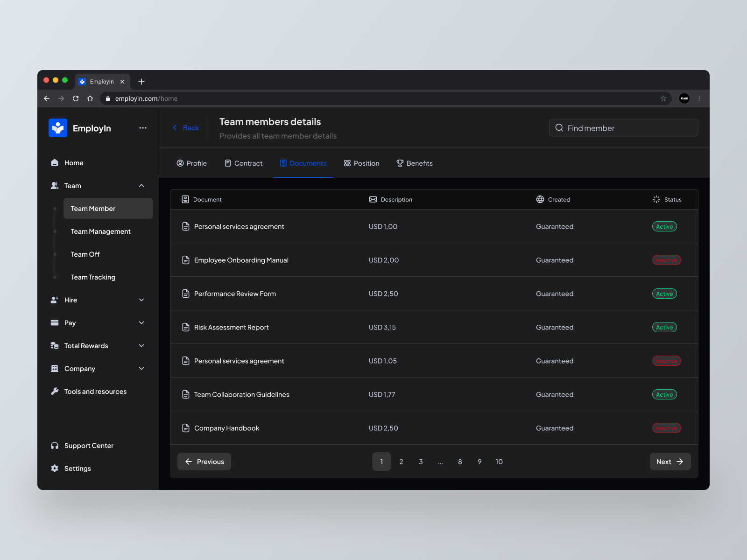Image resolution: width=747 pixels, height=560 pixels.
Task: Toggle Active status on Team Collaboration Guidelines
Action: tap(664, 394)
